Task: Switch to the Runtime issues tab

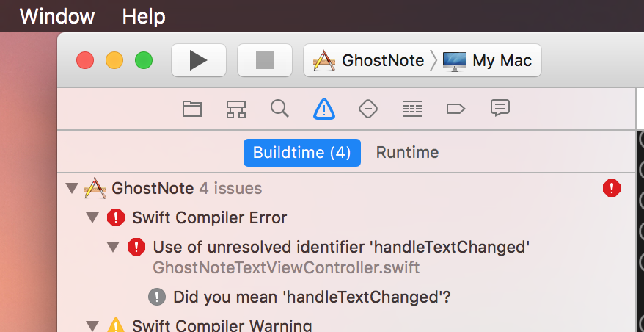Action: coord(407,153)
